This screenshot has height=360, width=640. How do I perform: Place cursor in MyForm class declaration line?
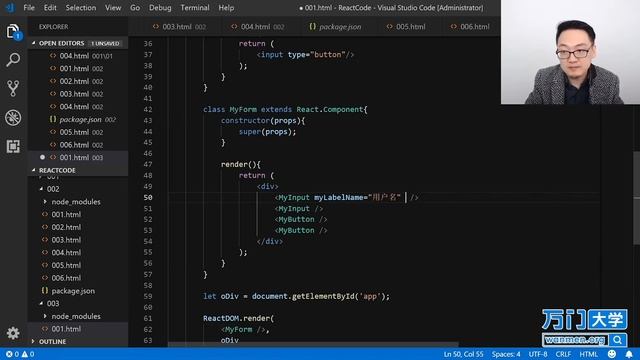tap(285, 109)
